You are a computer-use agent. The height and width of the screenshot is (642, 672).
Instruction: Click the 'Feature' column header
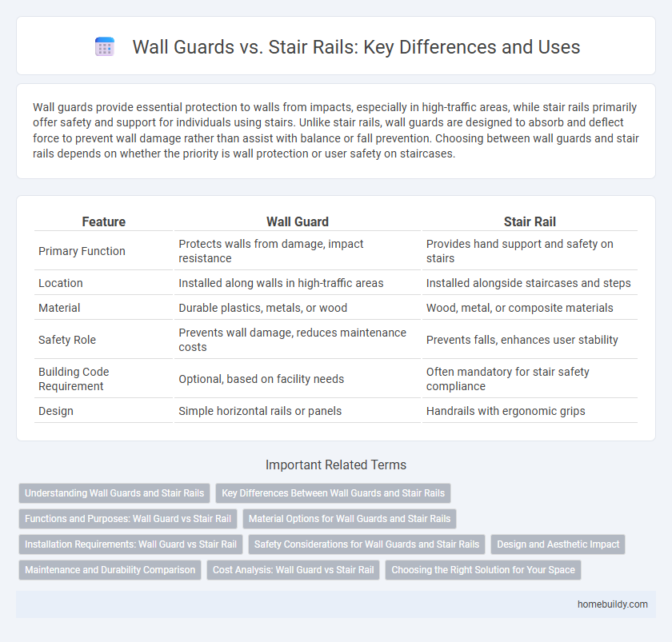pyautogui.click(x=103, y=221)
